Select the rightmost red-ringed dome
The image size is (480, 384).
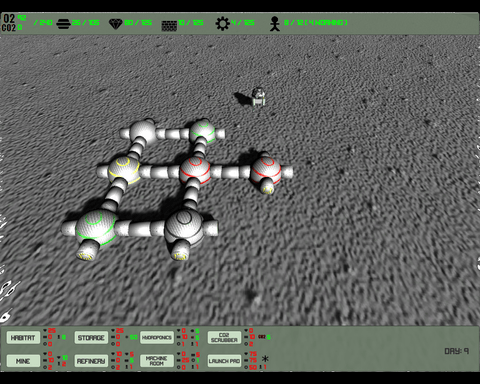coord(266,170)
